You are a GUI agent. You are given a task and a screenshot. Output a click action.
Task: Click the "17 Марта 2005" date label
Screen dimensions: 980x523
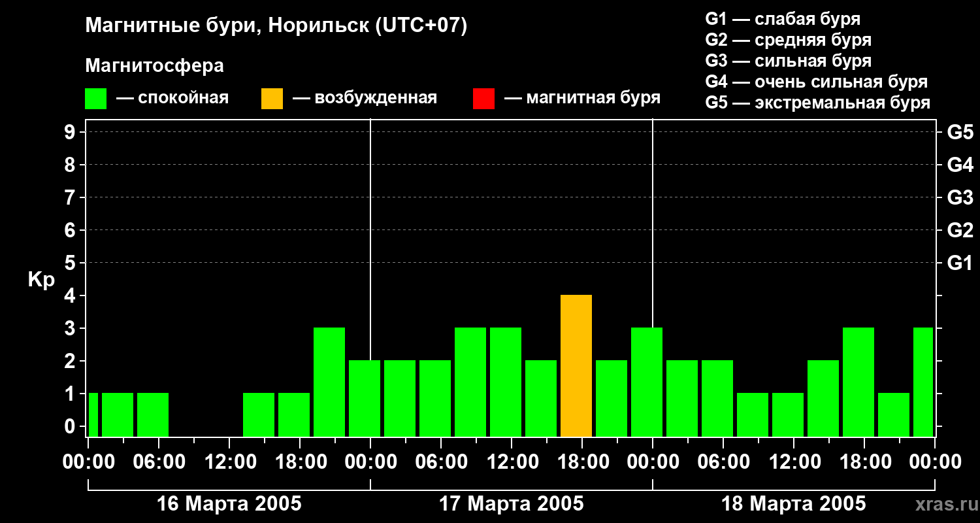[x=512, y=504]
